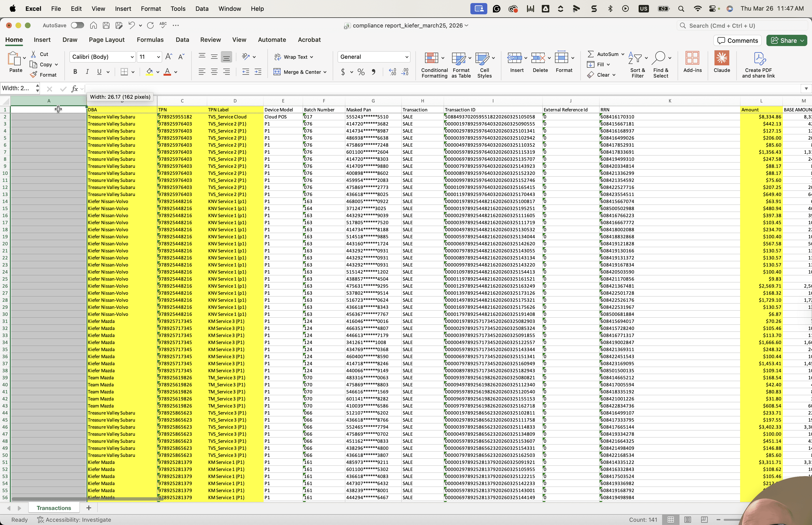Add a new sheet with plus button
812x525 pixels.
(x=89, y=508)
